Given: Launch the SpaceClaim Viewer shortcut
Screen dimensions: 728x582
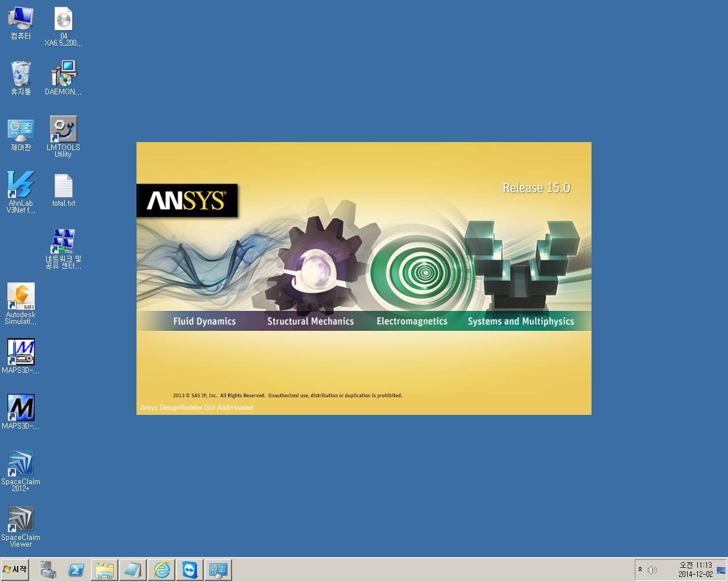Looking at the screenshot, I should click(21, 527).
